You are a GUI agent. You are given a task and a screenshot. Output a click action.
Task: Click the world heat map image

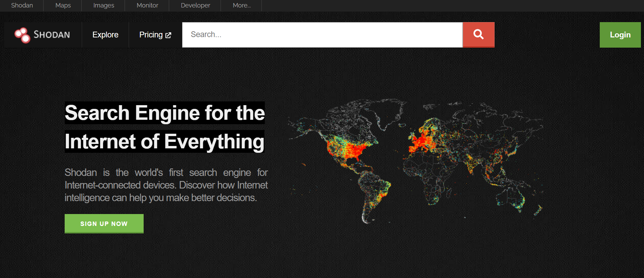416,161
